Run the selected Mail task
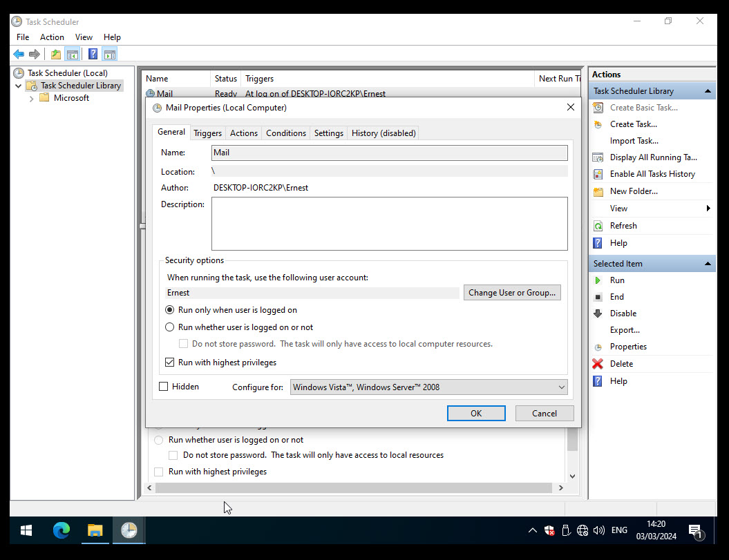The image size is (729, 560). pos(617,280)
